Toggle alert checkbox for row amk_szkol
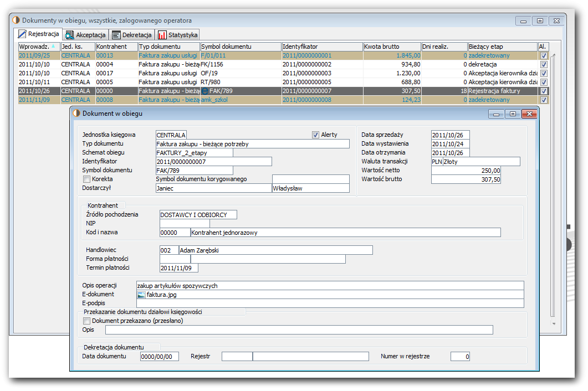The image size is (588, 391). point(544,100)
